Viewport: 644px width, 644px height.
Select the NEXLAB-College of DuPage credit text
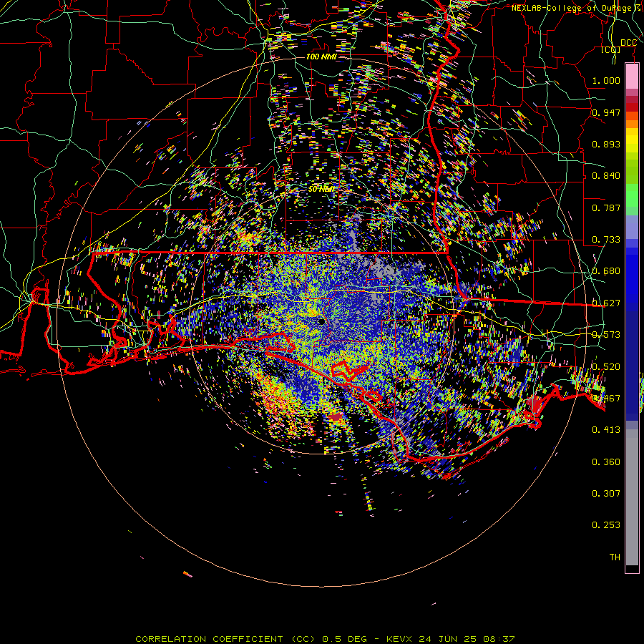(577, 8)
